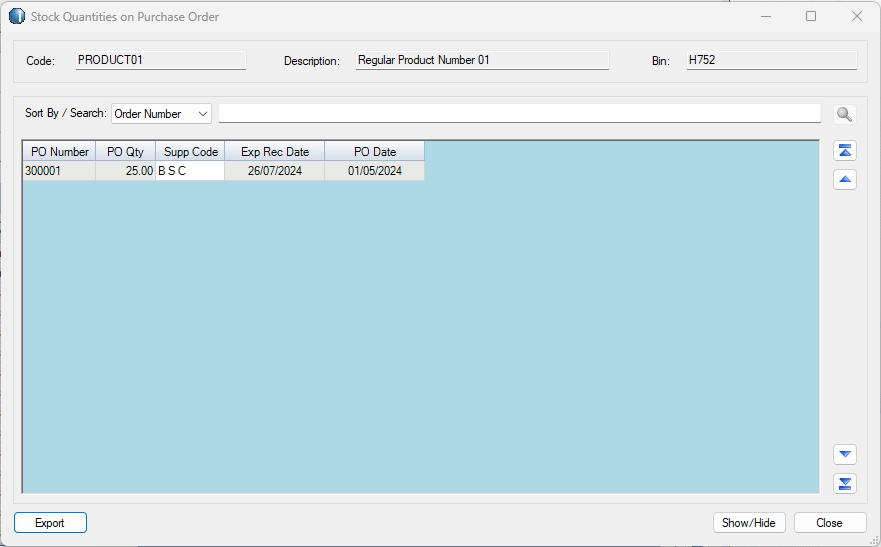This screenshot has width=881, height=547.
Task: Click the Close button
Action: tap(830, 523)
